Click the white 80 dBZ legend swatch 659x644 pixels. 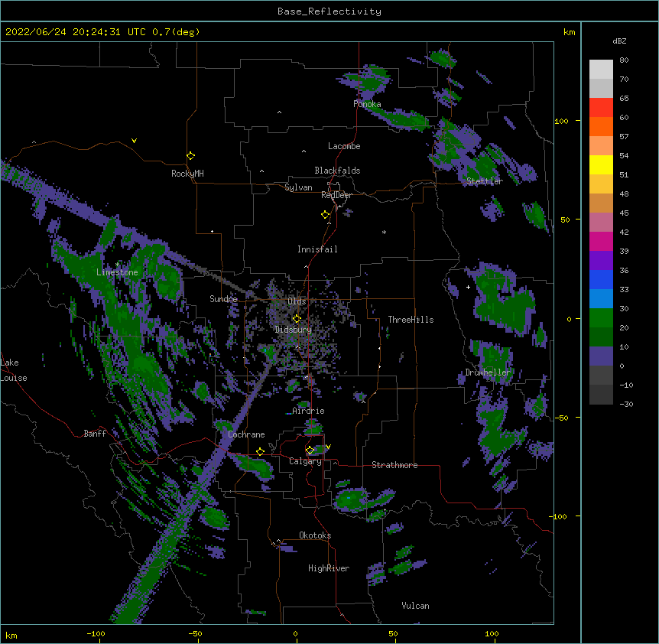601,70
